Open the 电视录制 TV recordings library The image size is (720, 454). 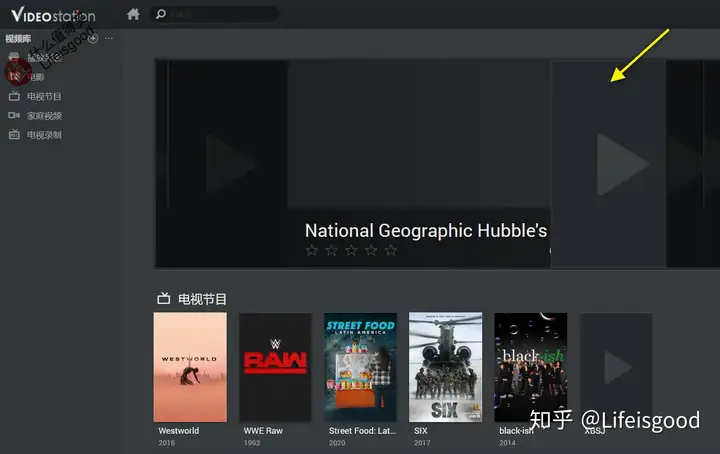pos(35,135)
